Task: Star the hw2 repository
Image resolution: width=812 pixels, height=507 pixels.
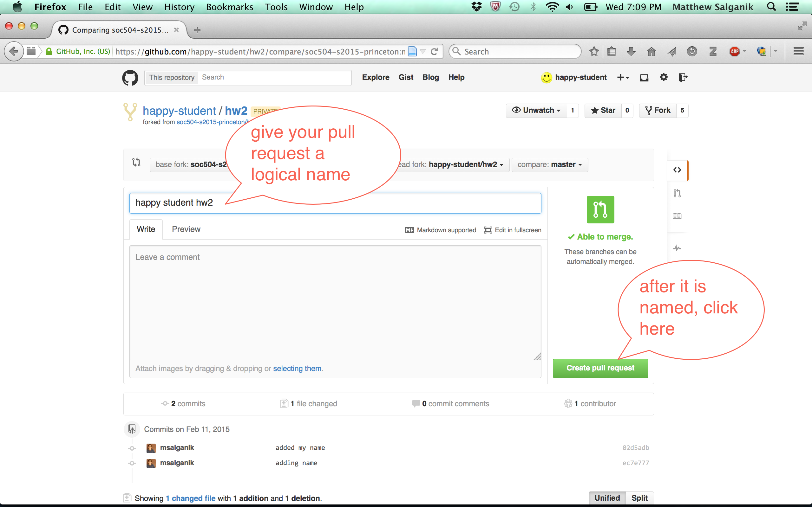Action: click(603, 110)
